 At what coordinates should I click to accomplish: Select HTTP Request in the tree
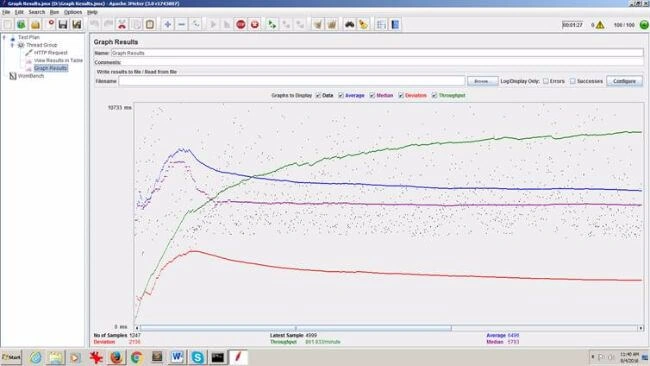click(51, 53)
